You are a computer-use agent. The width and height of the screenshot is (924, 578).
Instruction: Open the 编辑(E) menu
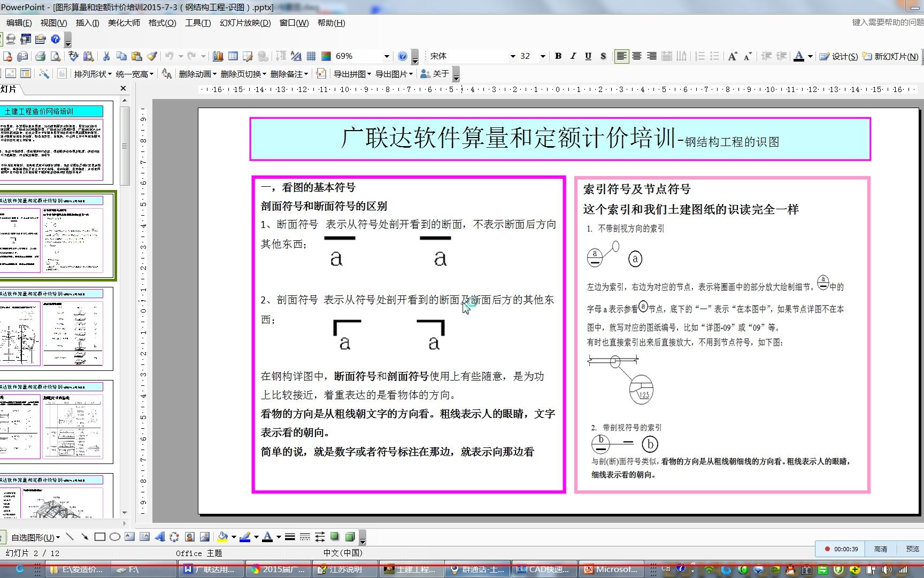click(19, 23)
